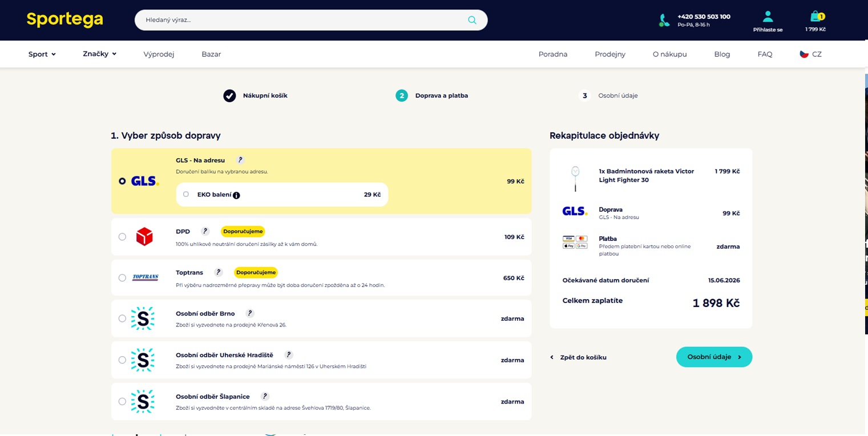The height and width of the screenshot is (436, 868).
Task: Click the search magnifier icon
Action: 472,20
